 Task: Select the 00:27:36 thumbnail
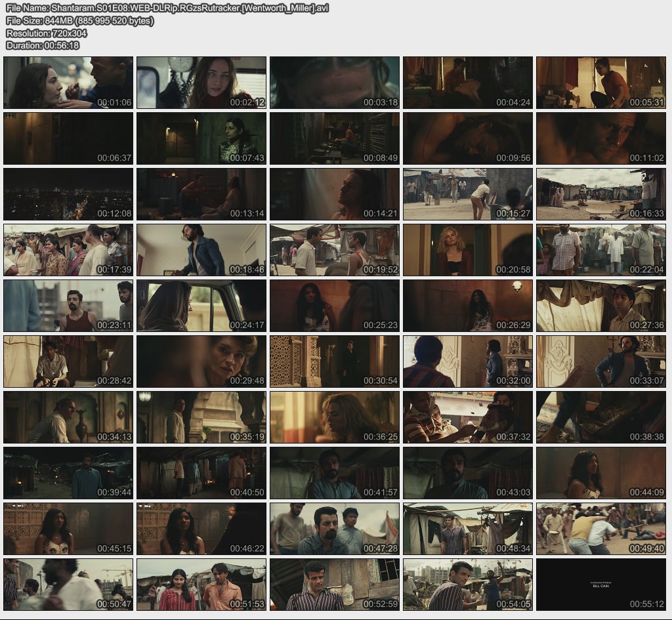pyautogui.click(x=601, y=306)
